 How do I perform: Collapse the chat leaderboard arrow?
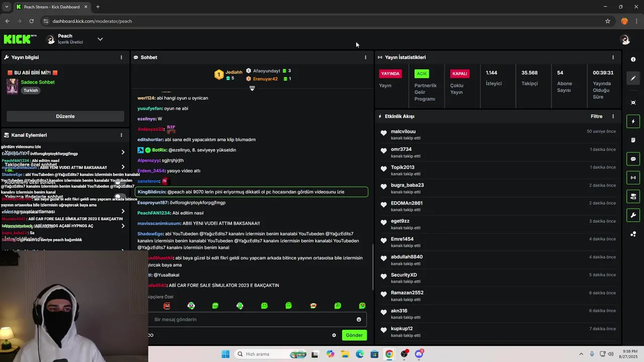pyautogui.click(x=252, y=88)
